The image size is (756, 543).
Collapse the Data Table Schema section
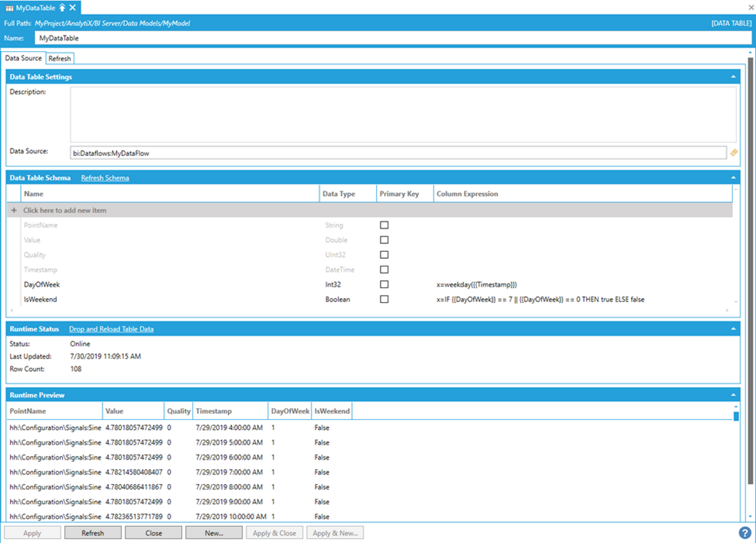tap(733, 178)
